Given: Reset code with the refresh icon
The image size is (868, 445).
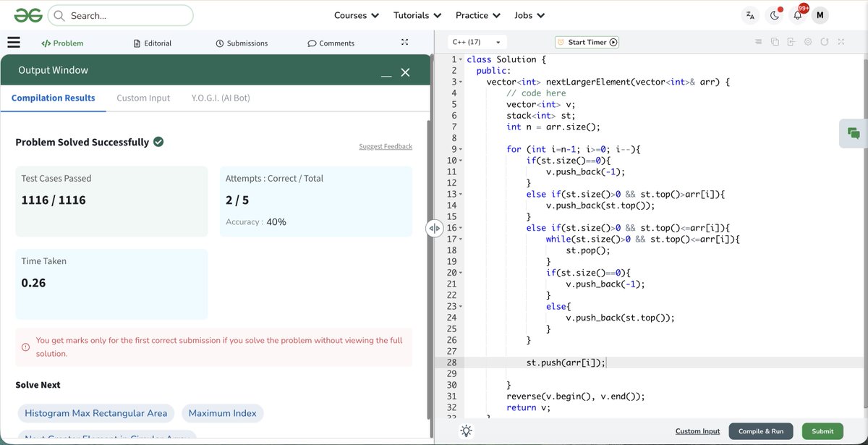Looking at the screenshot, I should coord(825,42).
